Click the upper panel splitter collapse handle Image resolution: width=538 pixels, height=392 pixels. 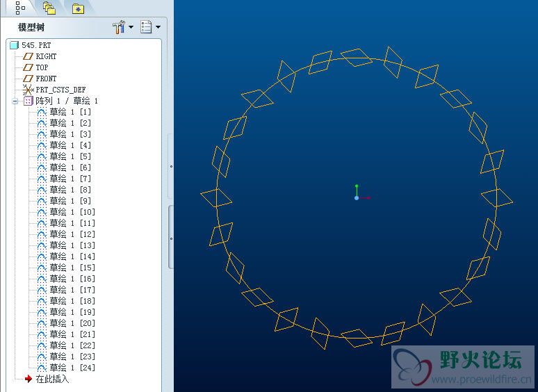[x=171, y=167]
